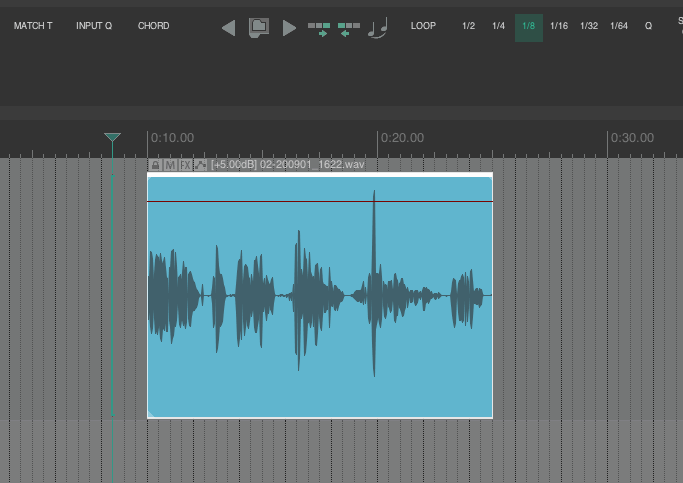This screenshot has width=683, height=483.
Task: Open the clip envelope icon
Action: (200, 165)
